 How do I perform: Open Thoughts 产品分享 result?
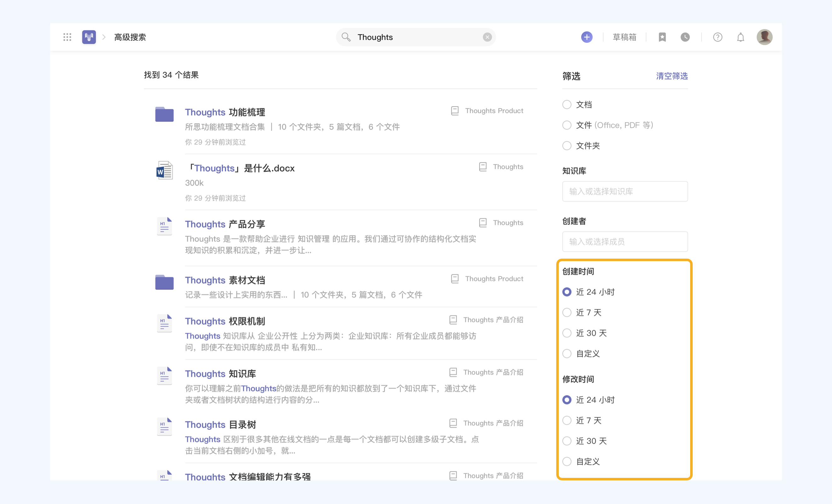click(x=225, y=224)
